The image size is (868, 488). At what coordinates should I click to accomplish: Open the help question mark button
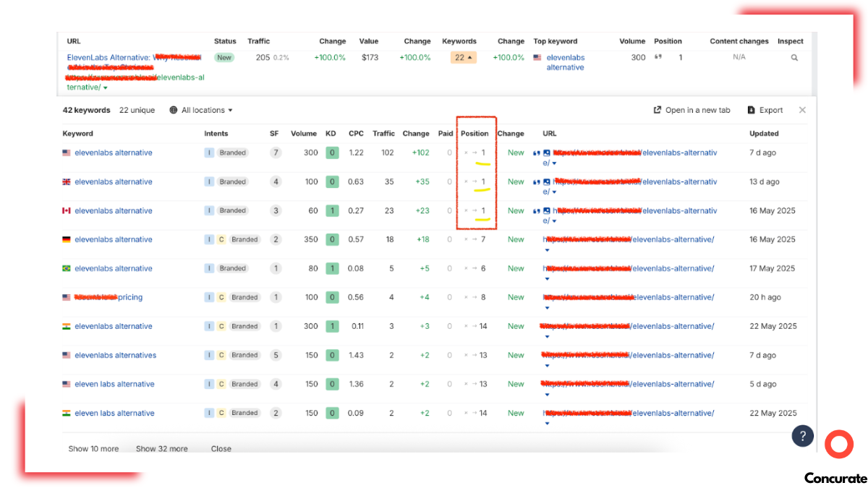pos(803,436)
